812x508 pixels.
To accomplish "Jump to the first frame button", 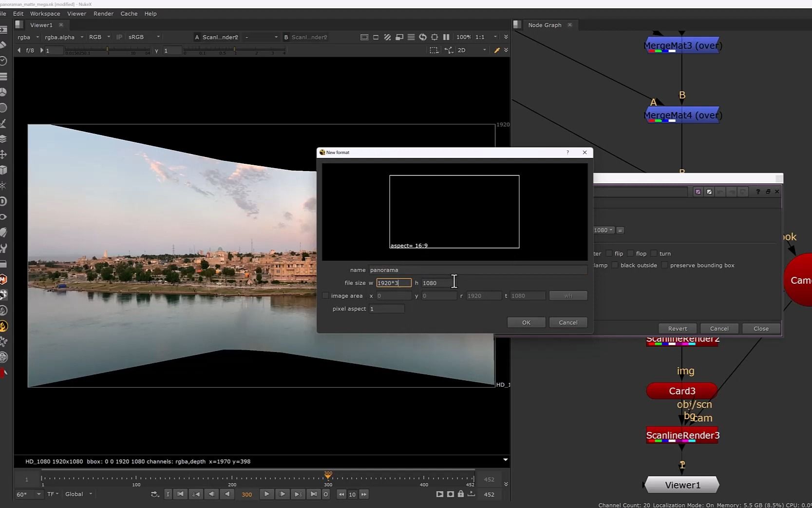I will [x=180, y=494].
